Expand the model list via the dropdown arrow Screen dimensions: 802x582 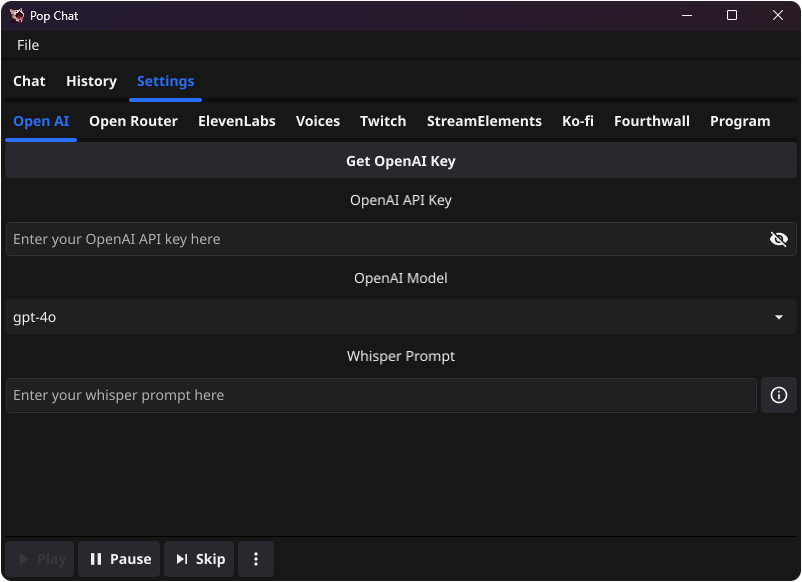click(x=780, y=317)
